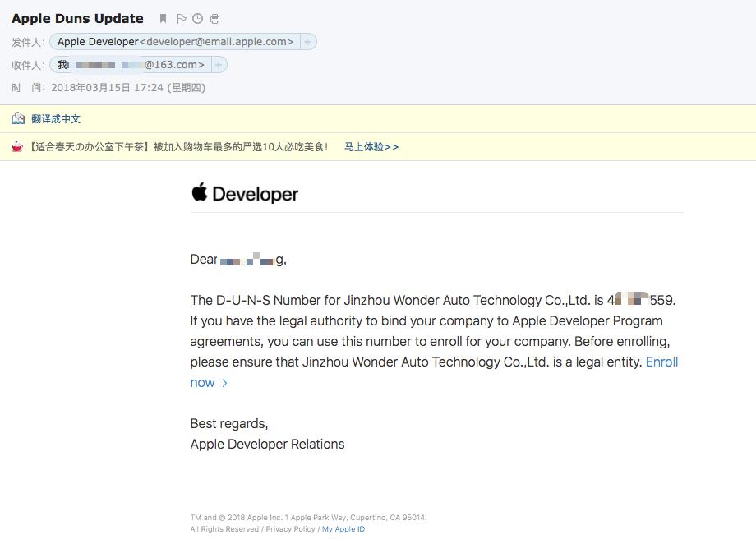The height and width of the screenshot is (544, 756).
Task: Click the translate envelope icon
Action: 18,118
